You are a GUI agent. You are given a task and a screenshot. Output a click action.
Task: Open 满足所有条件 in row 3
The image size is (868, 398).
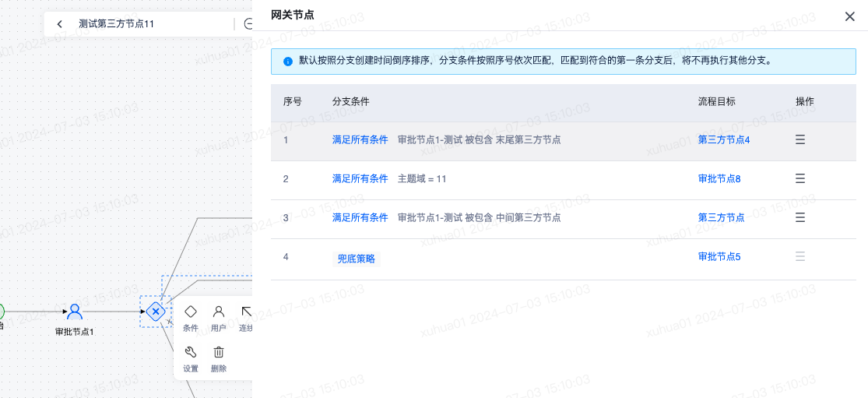[360, 217]
